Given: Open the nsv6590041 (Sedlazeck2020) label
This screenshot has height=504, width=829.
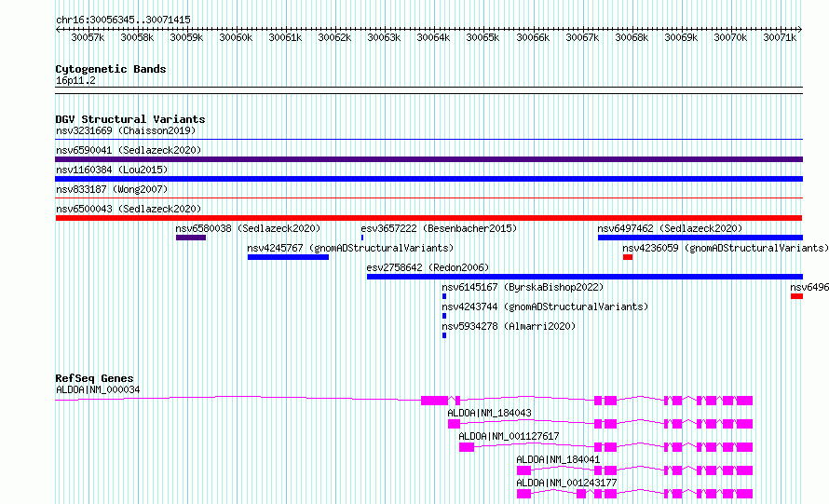Looking at the screenshot, I should 129,150.
